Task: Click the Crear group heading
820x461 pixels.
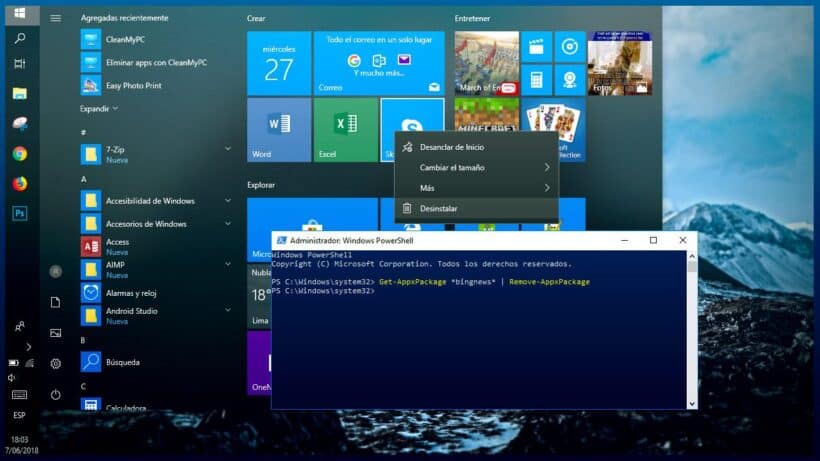Action: point(256,18)
